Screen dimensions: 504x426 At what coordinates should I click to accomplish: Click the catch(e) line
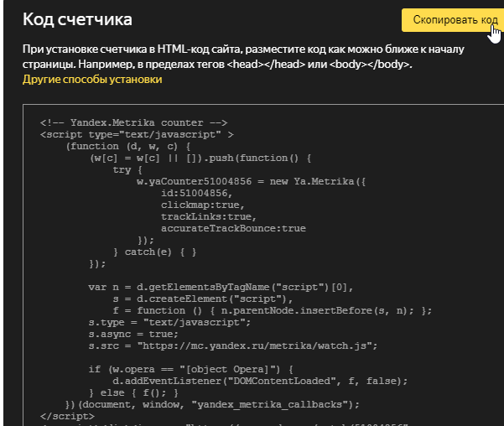154,252
